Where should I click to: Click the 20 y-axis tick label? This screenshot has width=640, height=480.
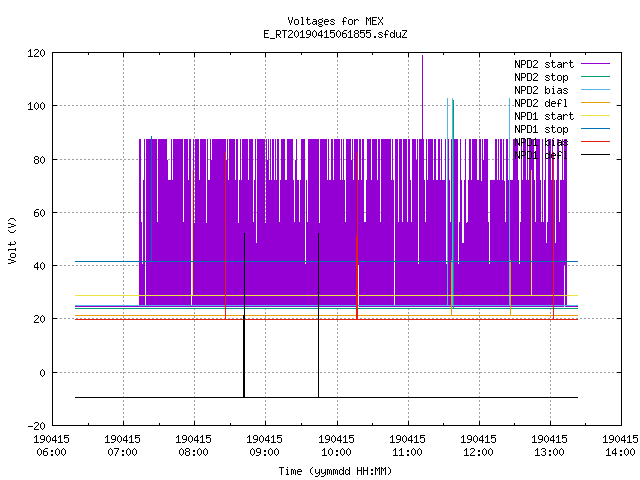pos(39,319)
